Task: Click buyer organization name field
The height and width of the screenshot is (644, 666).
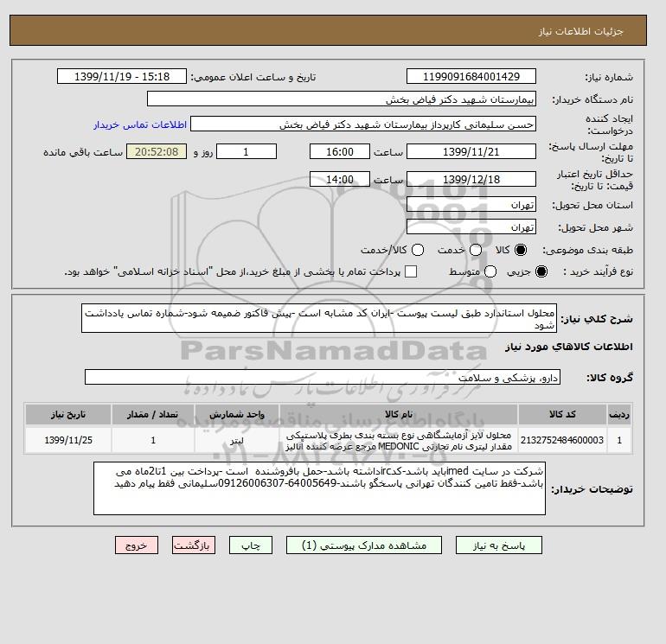Action: click(x=342, y=99)
